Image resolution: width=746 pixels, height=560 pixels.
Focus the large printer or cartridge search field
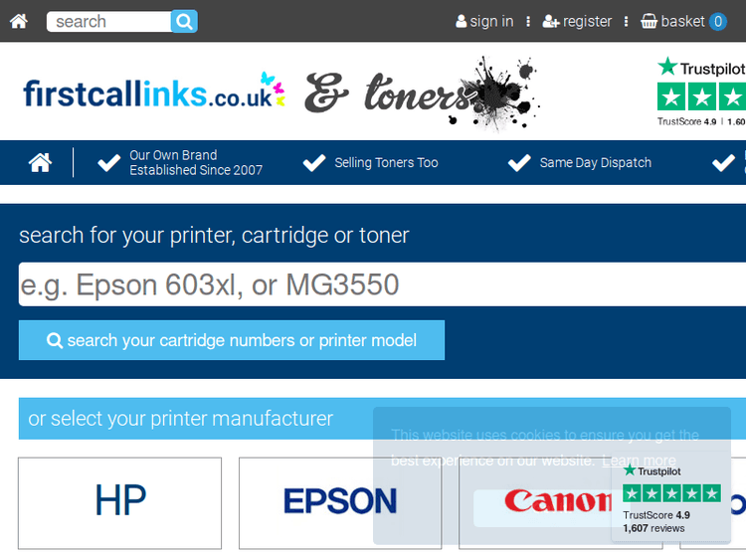(382, 284)
